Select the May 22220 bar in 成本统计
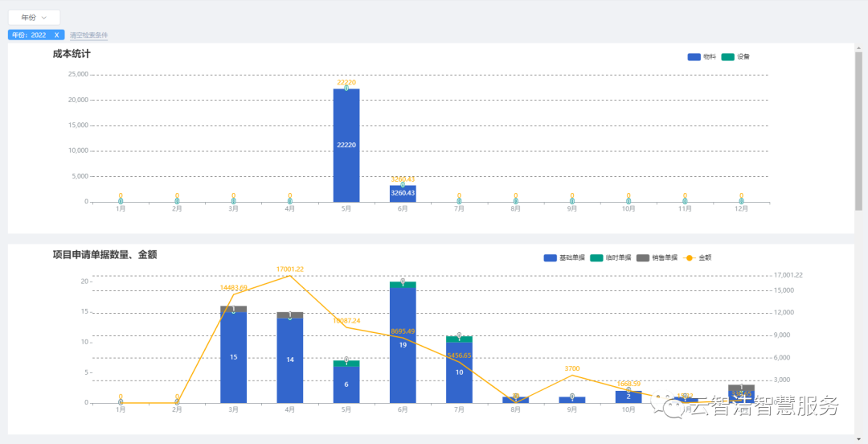 click(346, 145)
